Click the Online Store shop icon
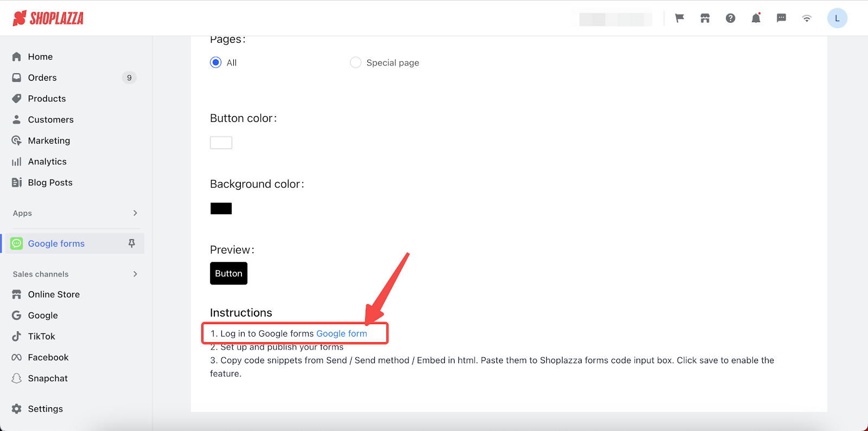Image resolution: width=868 pixels, height=431 pixels. 17,294
